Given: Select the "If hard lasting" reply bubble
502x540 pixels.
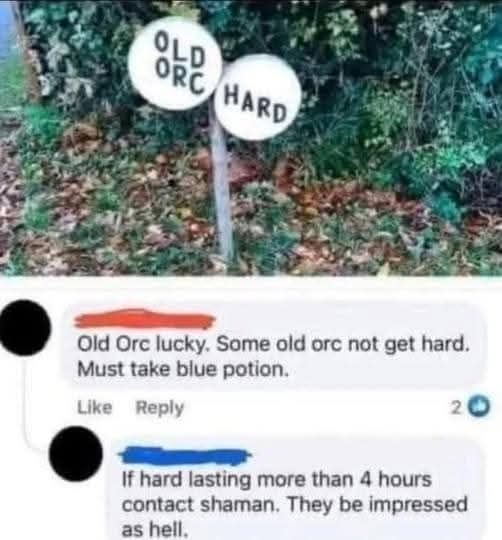Looking at the screenshot, I should click(x=294, y=489).
